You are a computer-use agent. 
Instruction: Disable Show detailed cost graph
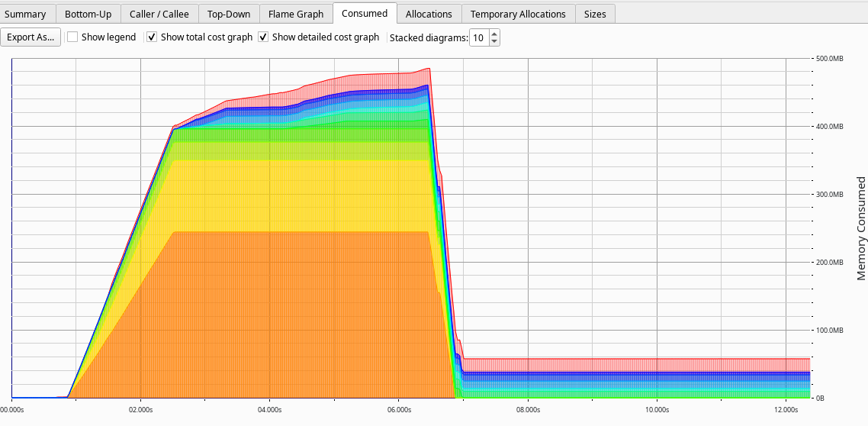[x=263, y=37]
